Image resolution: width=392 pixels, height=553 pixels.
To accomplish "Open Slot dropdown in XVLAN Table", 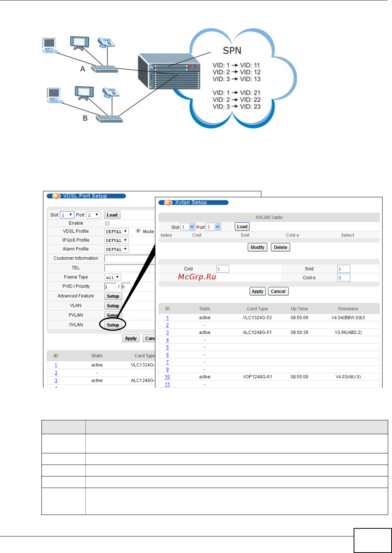I will tap(188, 227).
